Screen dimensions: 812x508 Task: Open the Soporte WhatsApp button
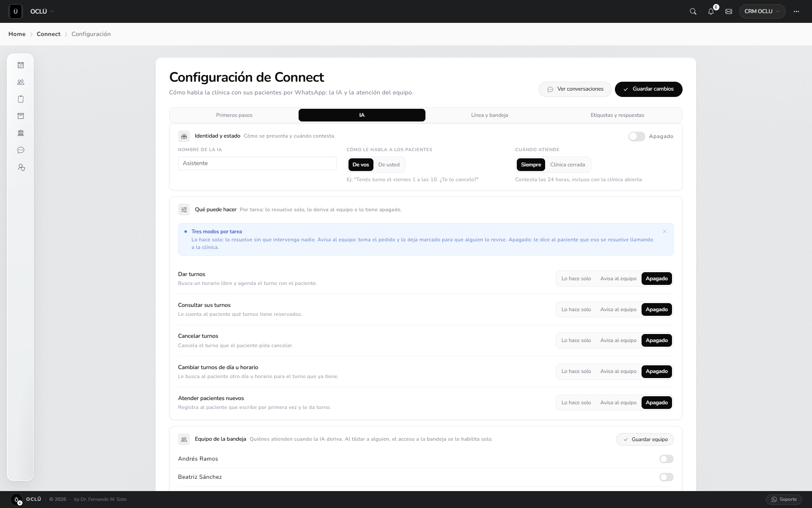click(x=784, y=500)
